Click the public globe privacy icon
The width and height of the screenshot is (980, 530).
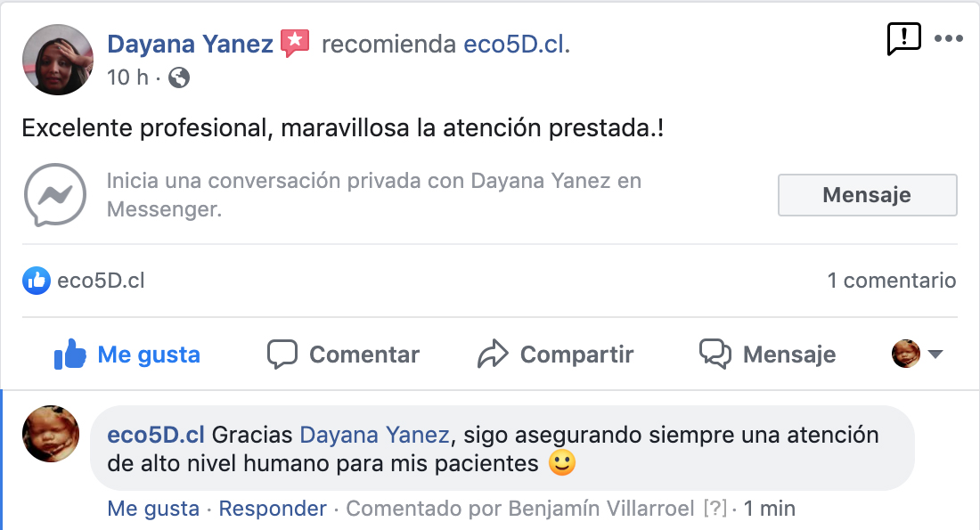pyautogui.click(x=179, y=77)
